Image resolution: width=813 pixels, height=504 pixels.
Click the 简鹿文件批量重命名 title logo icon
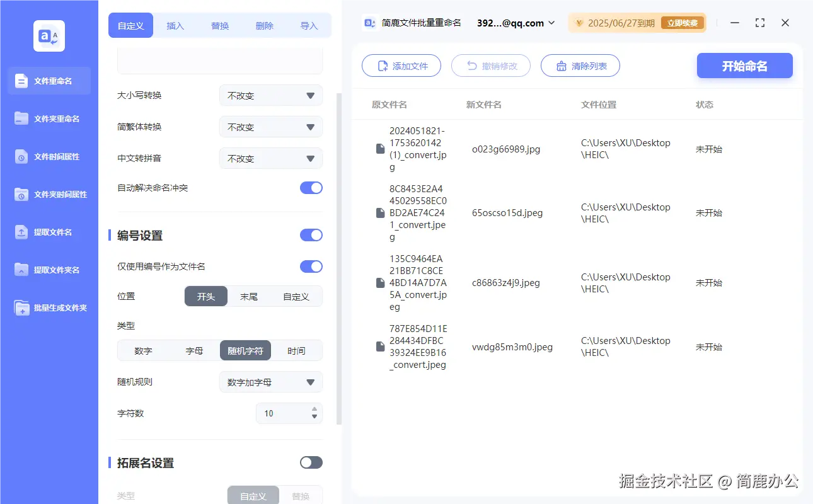click(369, 23)
